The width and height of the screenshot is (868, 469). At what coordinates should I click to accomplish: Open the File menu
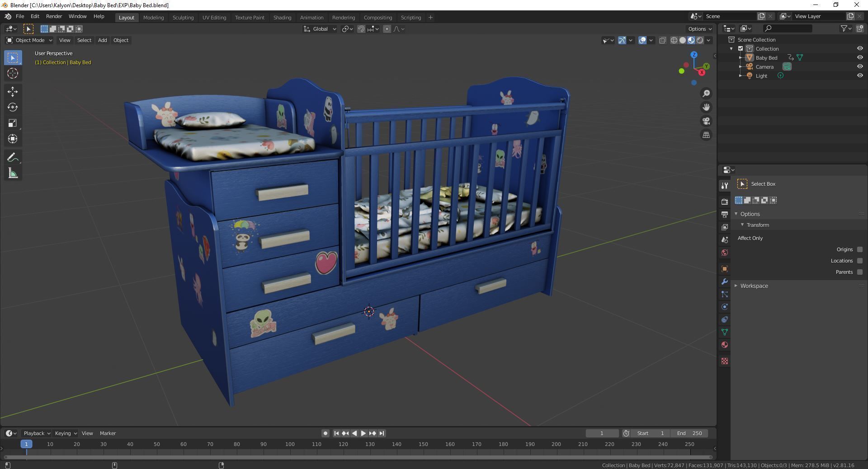click(20, 16)
